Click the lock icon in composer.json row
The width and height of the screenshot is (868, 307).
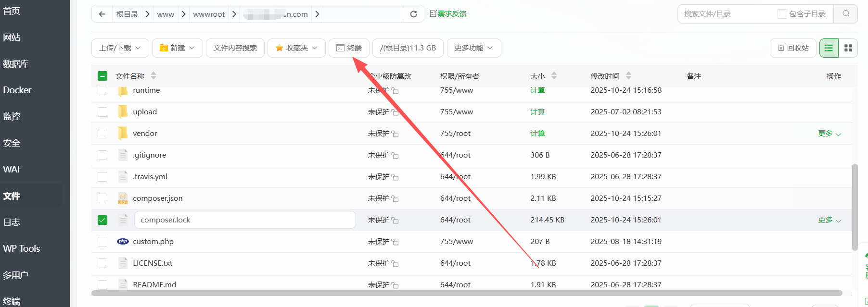pyautogui.click(x=395, y=198)
